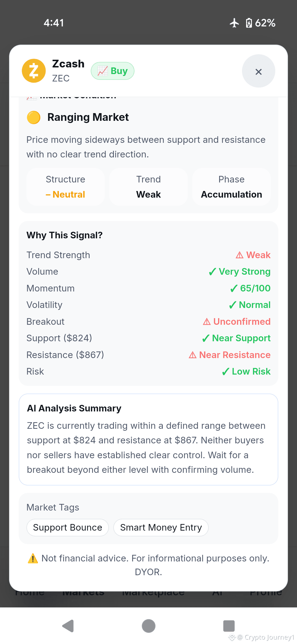Screen dimensions: 297x644
Task: Tap the Near Resistance warning indicator
Action: [230, 355]
